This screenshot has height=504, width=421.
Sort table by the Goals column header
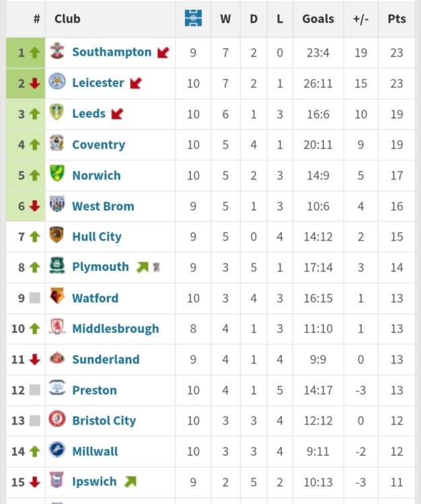pos(318,18)
